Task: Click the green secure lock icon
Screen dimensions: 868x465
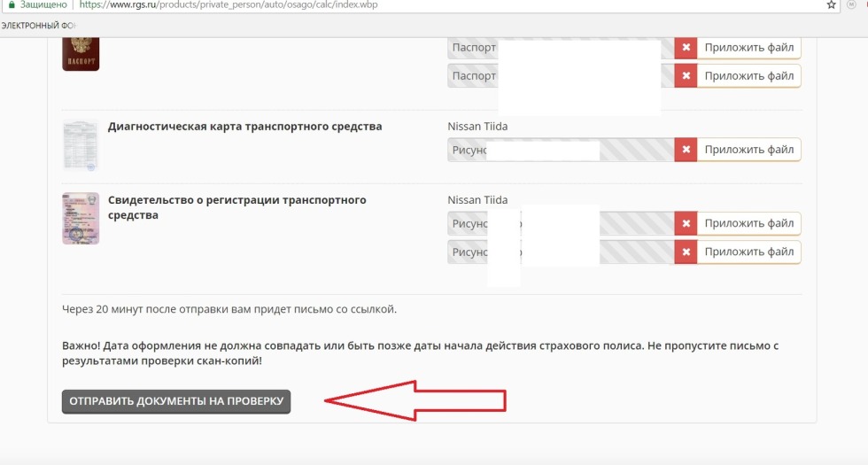Action: tap(12, 5)
